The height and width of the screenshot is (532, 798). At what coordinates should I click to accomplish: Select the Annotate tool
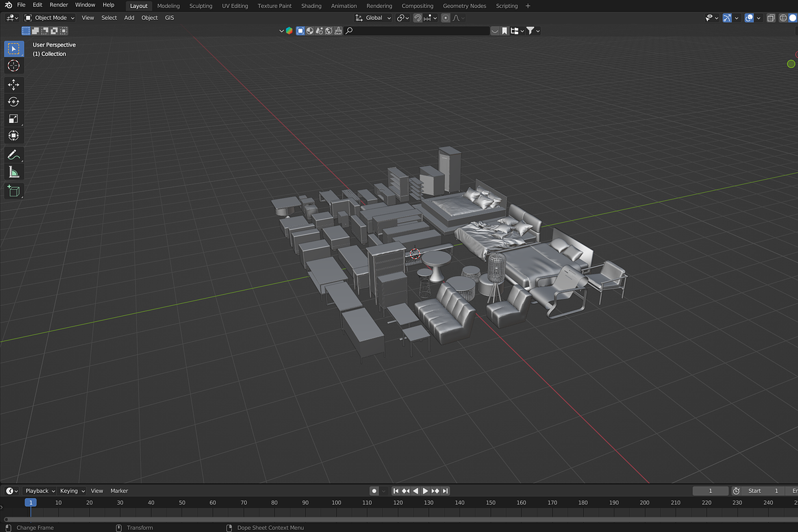(14, 155)
